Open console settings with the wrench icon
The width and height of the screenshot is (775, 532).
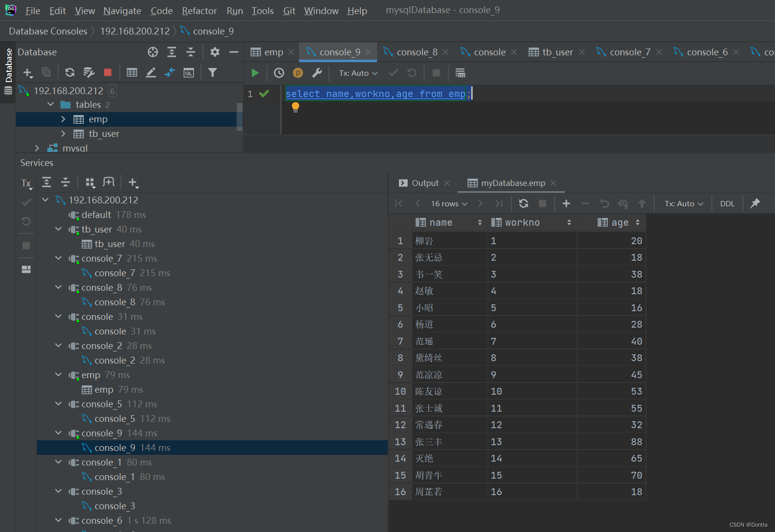click(317, 73)
